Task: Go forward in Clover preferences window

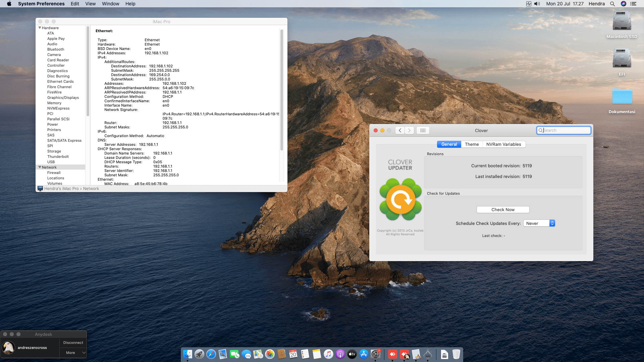Action: pos(409,130)
